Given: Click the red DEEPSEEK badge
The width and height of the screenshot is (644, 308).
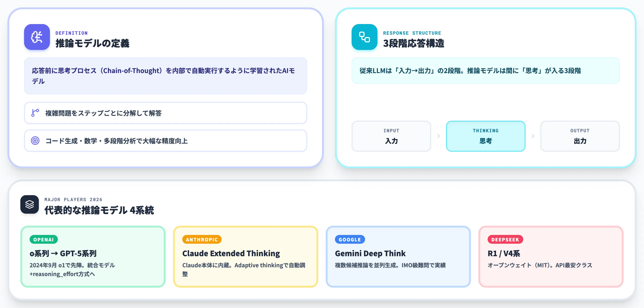Looking at the screenshot, I should click(505, 240).
